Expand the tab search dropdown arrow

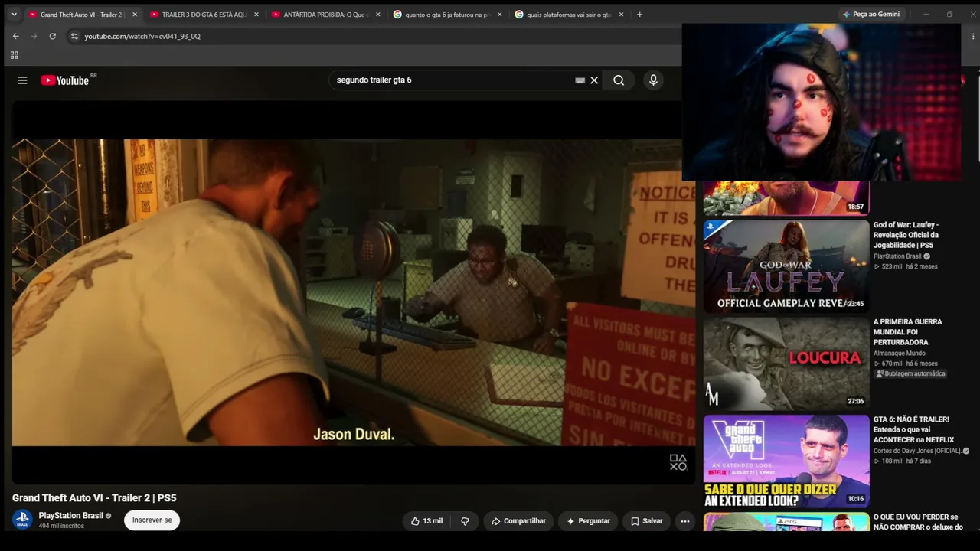14,15
